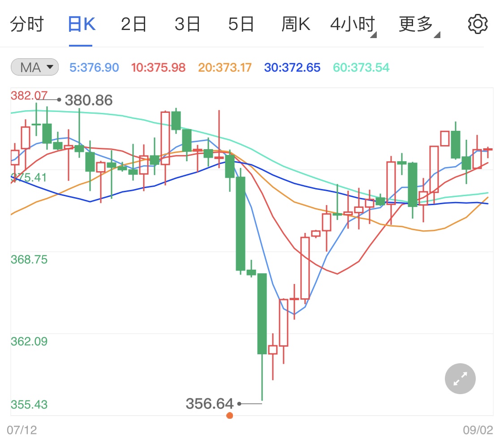
Task: Click the orange dot marker below the chart
Action: coord(230,415)
